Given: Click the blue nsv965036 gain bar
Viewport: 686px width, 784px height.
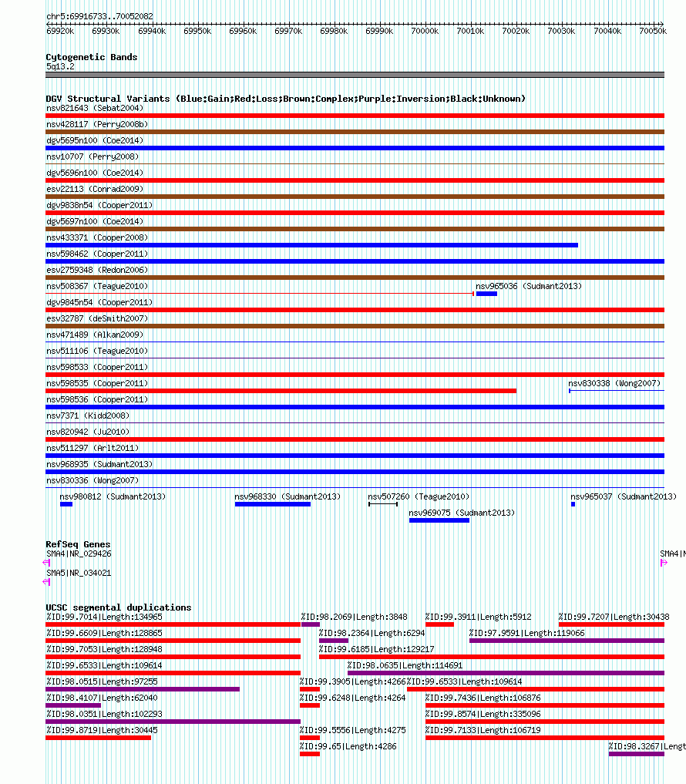Looking at the screenshot, I should point(486,294).
